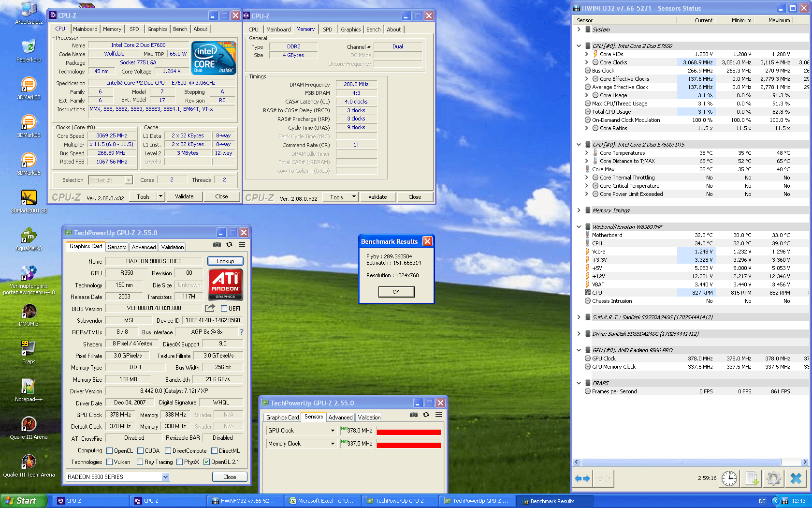Launch the 3DMark06 desktop shortcut
Viewport: 812px width, 508px height.
click(29, 164)
